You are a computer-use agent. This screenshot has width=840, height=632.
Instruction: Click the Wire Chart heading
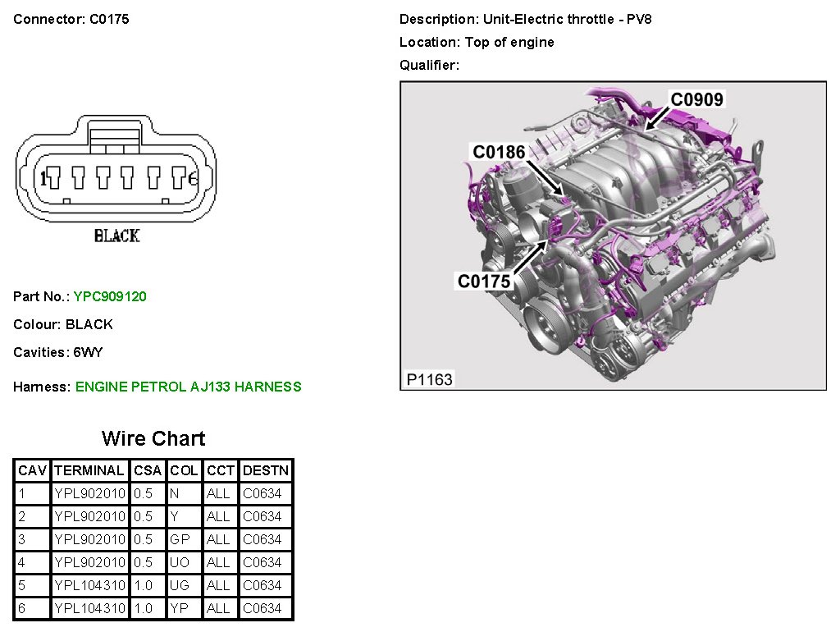point(153,438)
